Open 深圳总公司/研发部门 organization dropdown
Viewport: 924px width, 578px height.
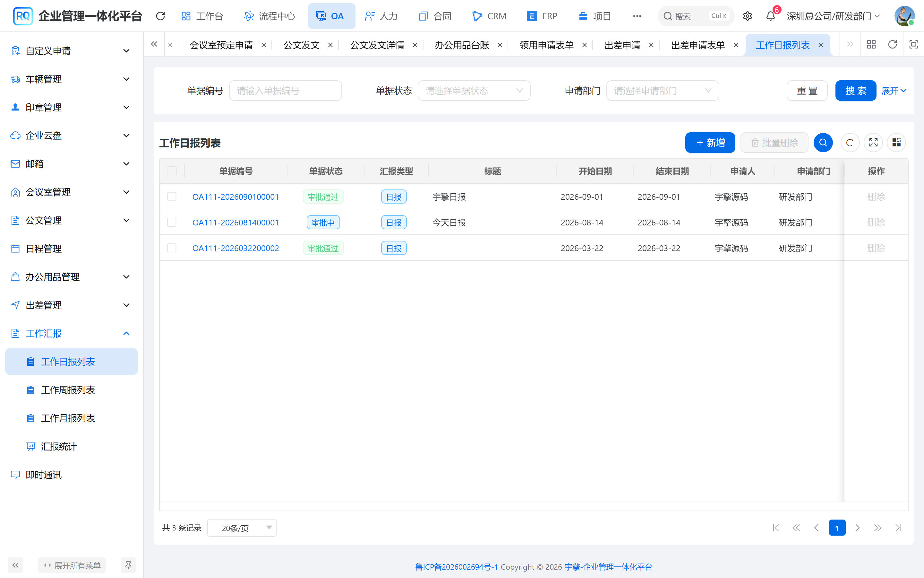pyautogui.click(x=833, y=16)
